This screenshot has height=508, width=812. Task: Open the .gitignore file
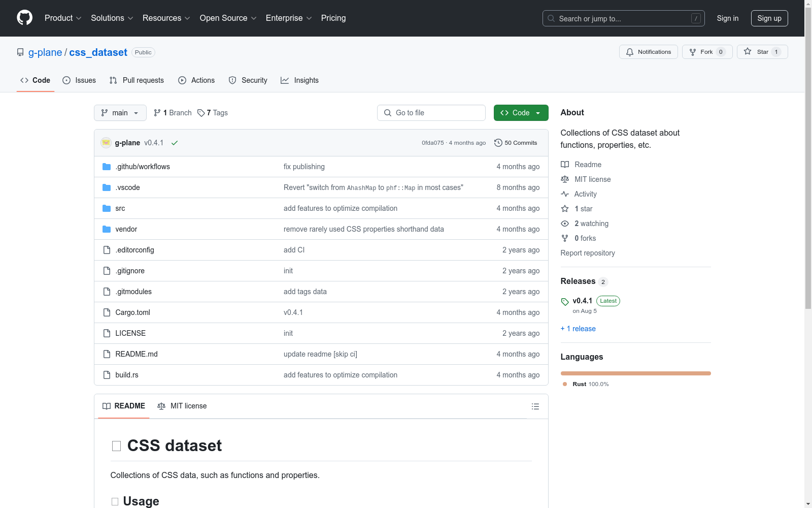click(130, 271)
